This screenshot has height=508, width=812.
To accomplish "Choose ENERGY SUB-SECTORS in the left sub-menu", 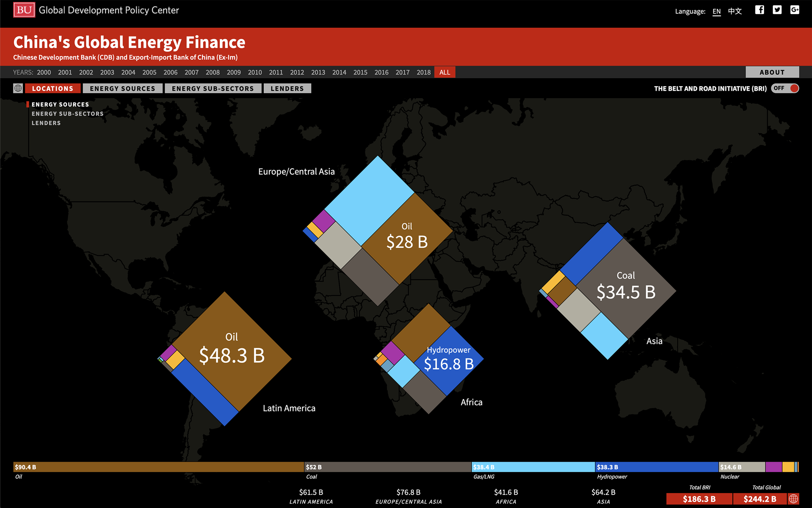I will (68, 114).
